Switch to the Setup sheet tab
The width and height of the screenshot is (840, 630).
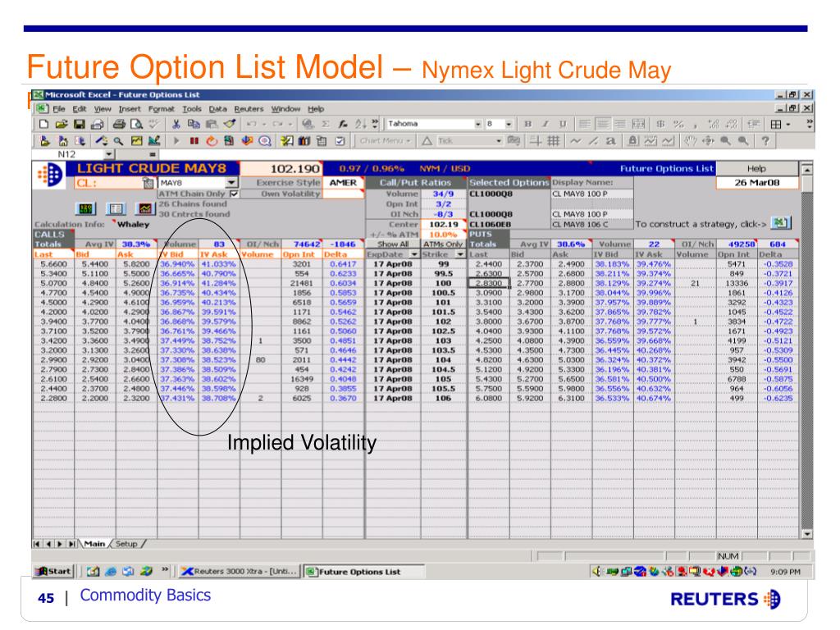pyautogui.click(x=126, y=544)
